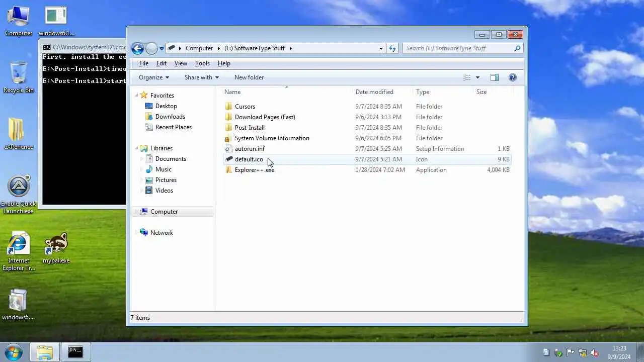This screenshot has height=362, width=644.
Task: Click the blue Help question mark icon
Action: point(513,77)
